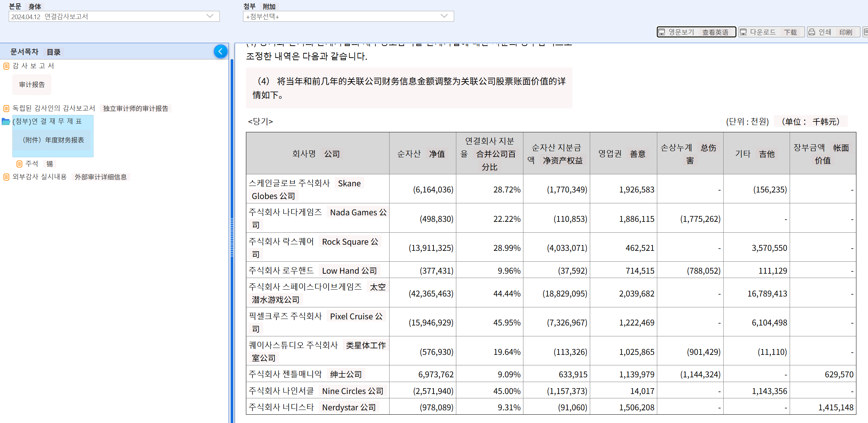Click the 주식회사 락스퀘어 company cell
The width and height of the screenshot is (868, 423).
pyautogui.click(x=318, y=248)
